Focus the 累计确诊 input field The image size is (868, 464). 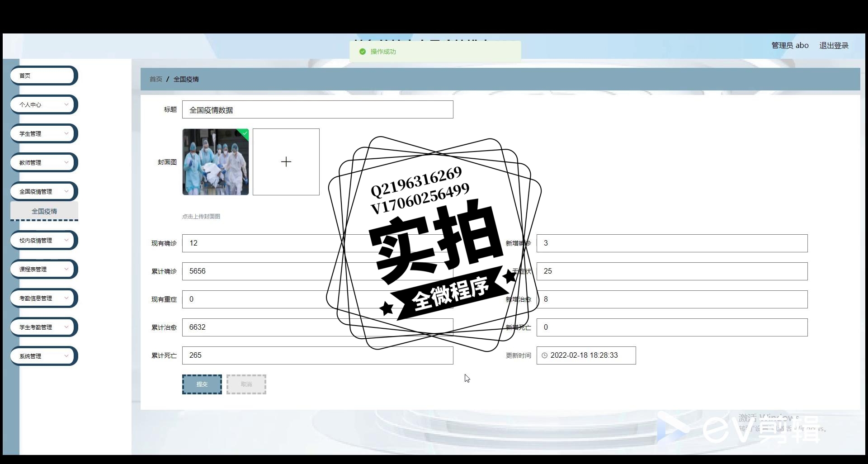click(318, 271)
